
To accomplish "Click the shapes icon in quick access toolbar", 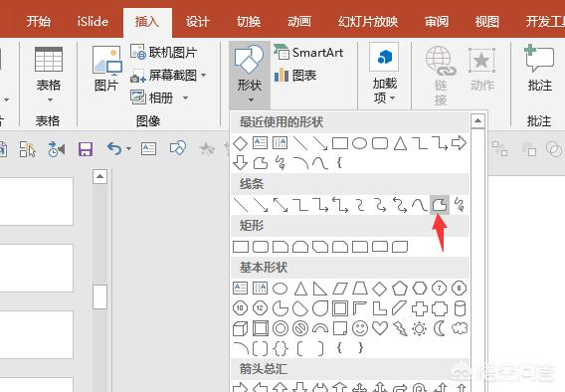I will (x=178, y=147).
